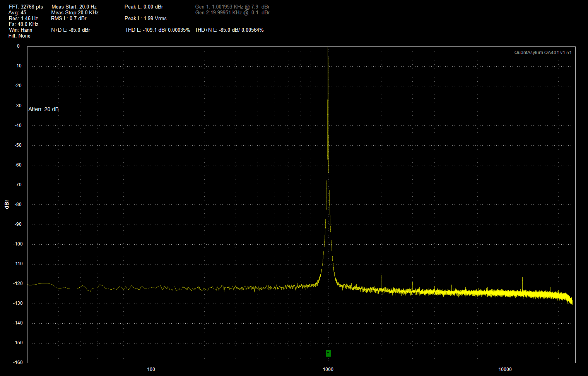Click the Gen 2 19.99951 KHz line
This screenshot has width=588, height=376.
click(232, 12)
